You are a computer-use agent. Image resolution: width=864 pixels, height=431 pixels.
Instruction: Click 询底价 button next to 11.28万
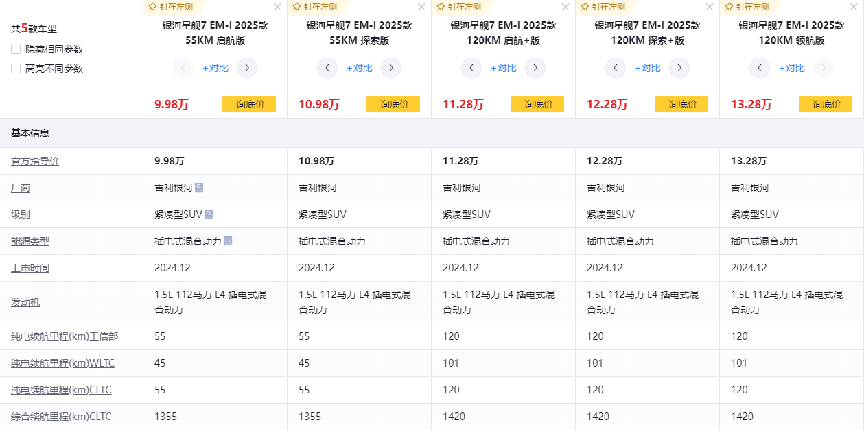coord(537,104)
